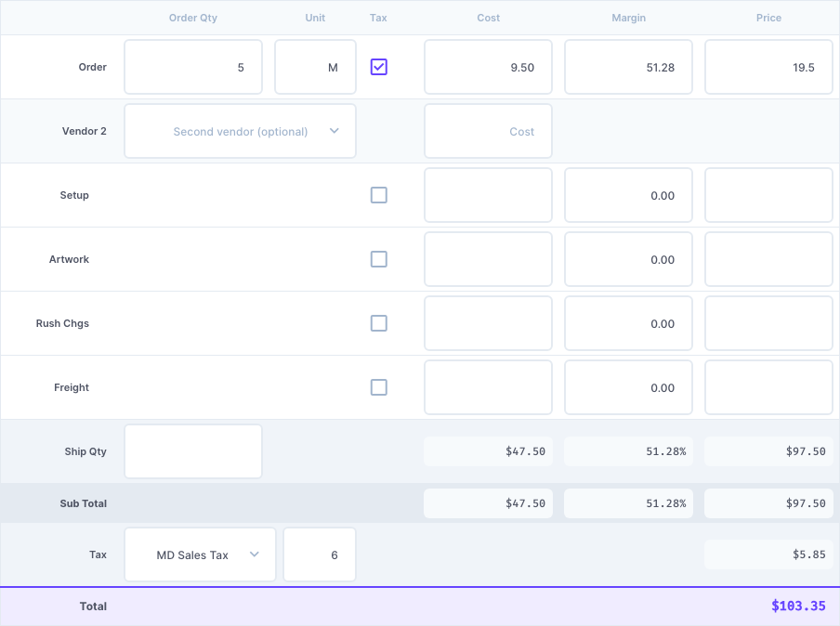The width and height of the screenshot is (840, 626).
Task: Open the MD Sales Tax dropdown
Action: 200,554
